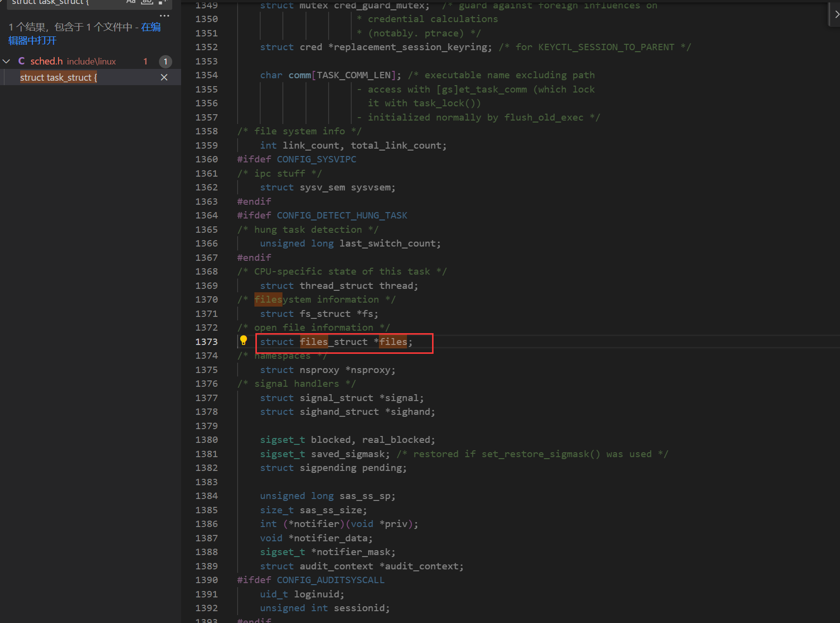This screenshot has height=623, width=840.
Task: Click 'unsigned int sessionid;' on line 1392
Action: tap(325, 608)
